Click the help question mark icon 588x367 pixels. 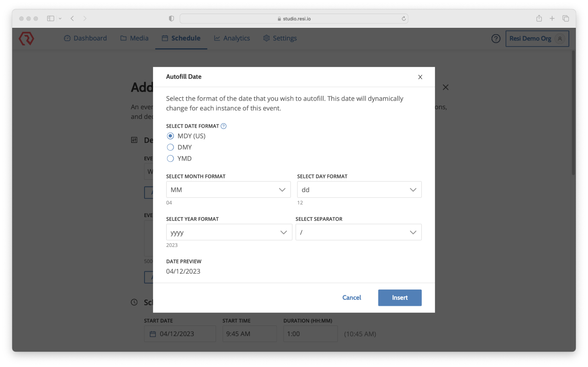click(x=495, y=39)
